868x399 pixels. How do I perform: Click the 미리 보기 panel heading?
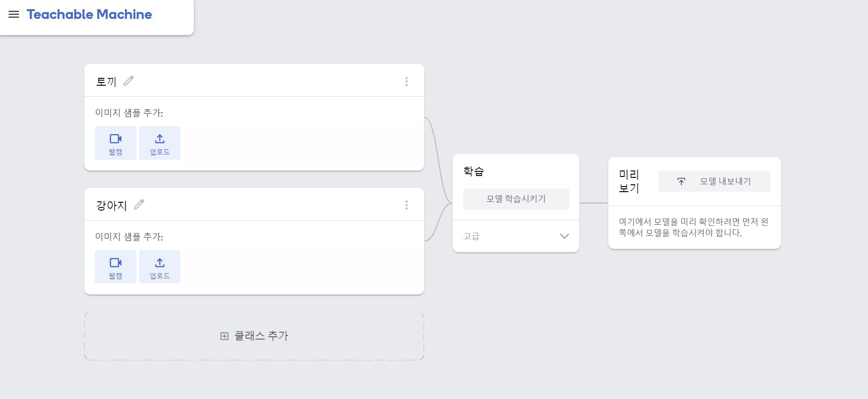(629, 181)
